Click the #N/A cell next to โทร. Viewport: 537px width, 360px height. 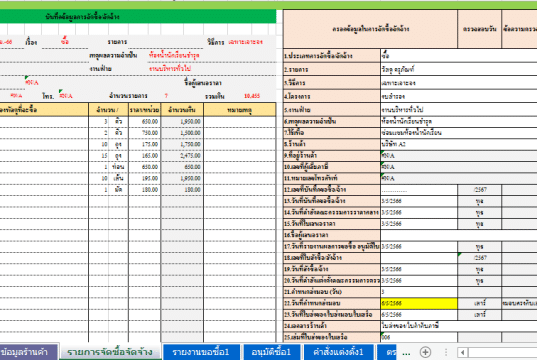tap(66, 96)
